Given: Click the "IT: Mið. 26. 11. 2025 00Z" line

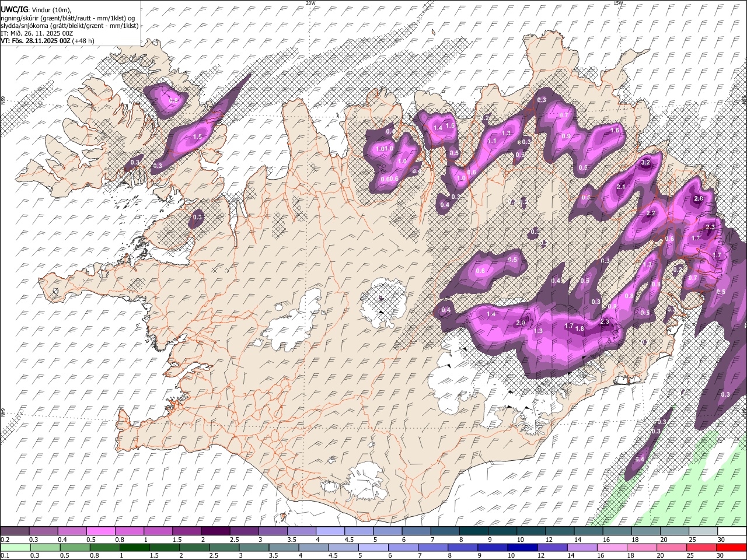Looking at the screenshot, I should (x=37, y=33).
